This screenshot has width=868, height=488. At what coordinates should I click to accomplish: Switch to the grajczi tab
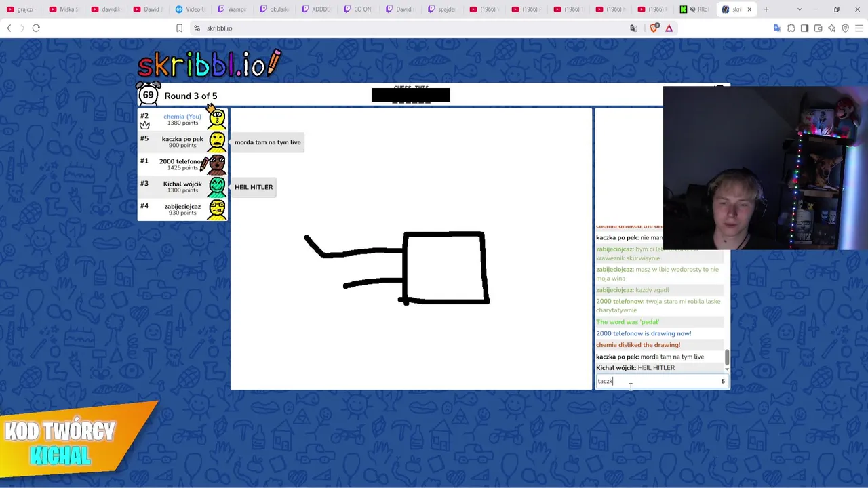click(x=20, y=9)
